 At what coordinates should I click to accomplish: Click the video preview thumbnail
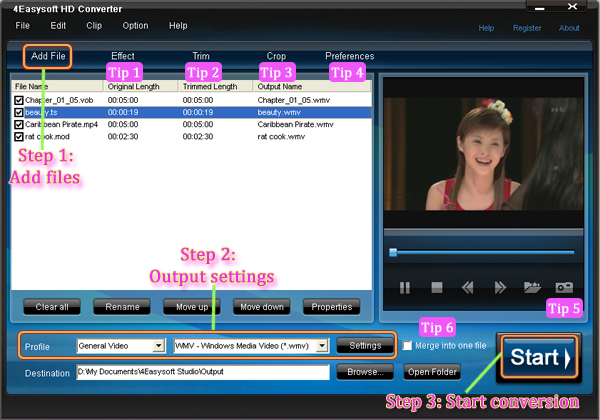(484, 154)
